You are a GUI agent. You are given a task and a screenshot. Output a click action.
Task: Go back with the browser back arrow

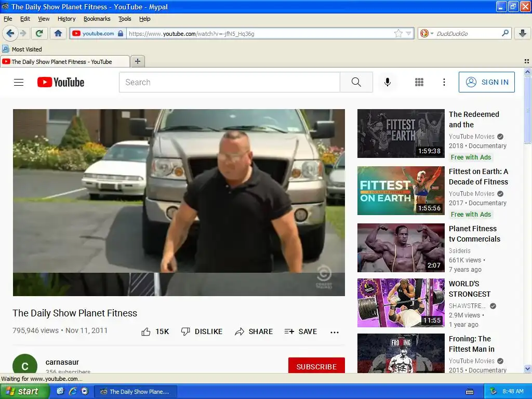point(10,33)
